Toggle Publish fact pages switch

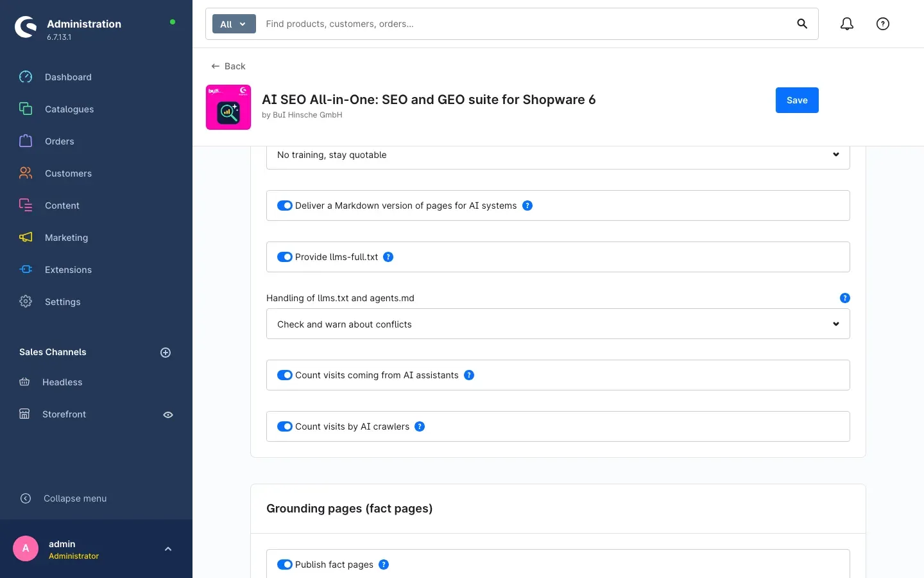click(285, 565)
